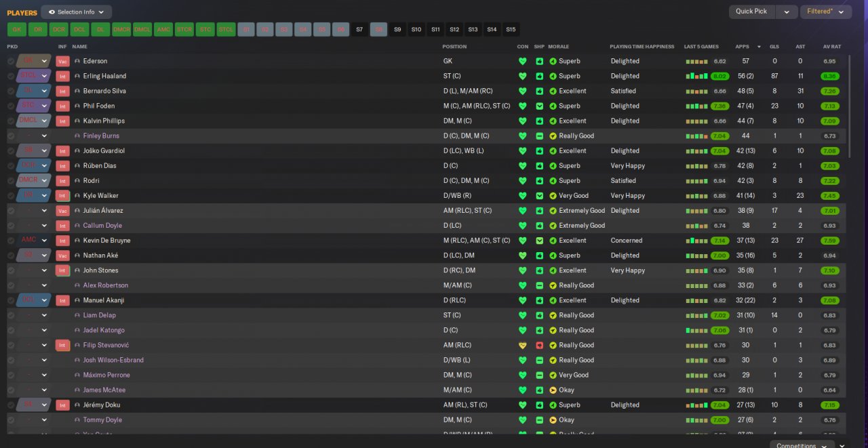Viewport: 868px width, 448px height.
Task: Toggle selection tick for Erling Haaland
Action: (11, 76)
